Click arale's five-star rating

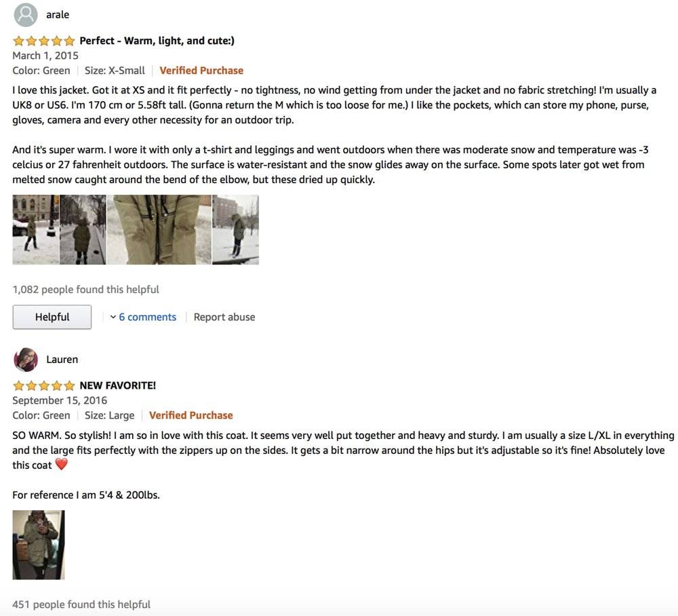(x=43, y=41)
